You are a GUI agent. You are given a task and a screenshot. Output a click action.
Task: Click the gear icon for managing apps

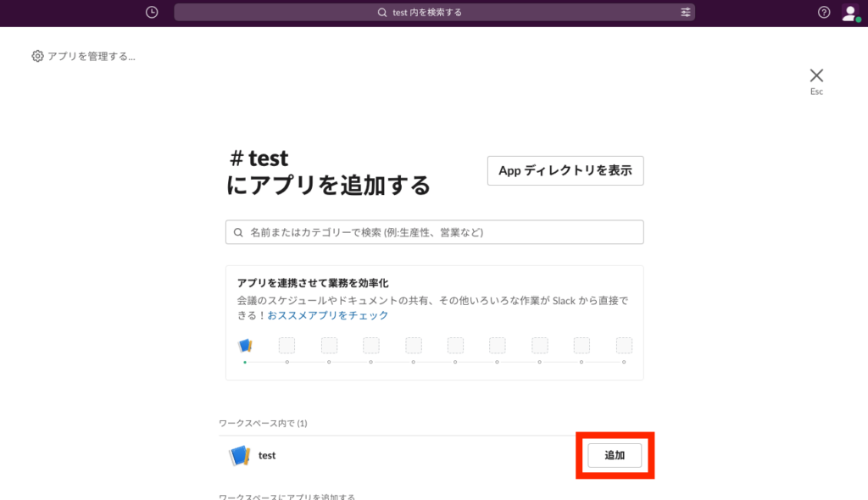click(x=37, y=57)
